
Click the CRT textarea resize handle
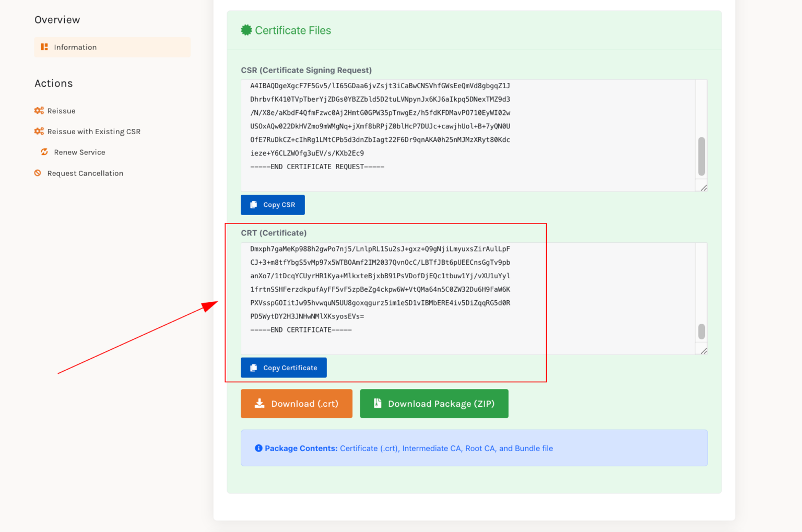click(x=703, y=350)
